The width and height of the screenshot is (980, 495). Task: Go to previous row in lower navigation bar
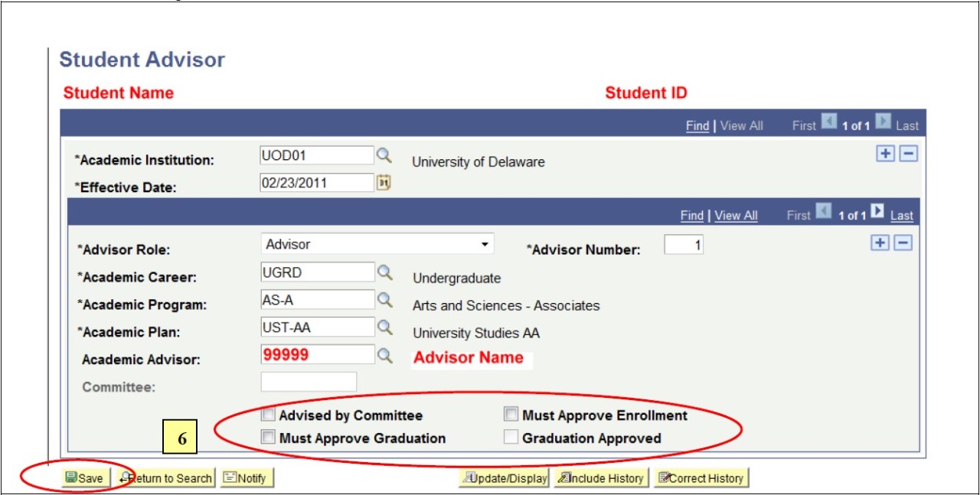(823, 212)
